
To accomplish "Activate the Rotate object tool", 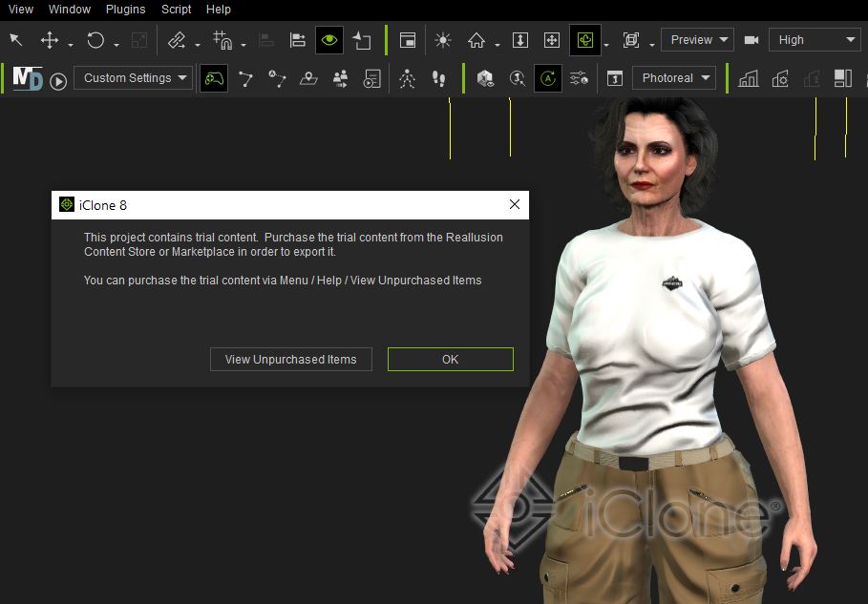I will click(x=95, y=40).
